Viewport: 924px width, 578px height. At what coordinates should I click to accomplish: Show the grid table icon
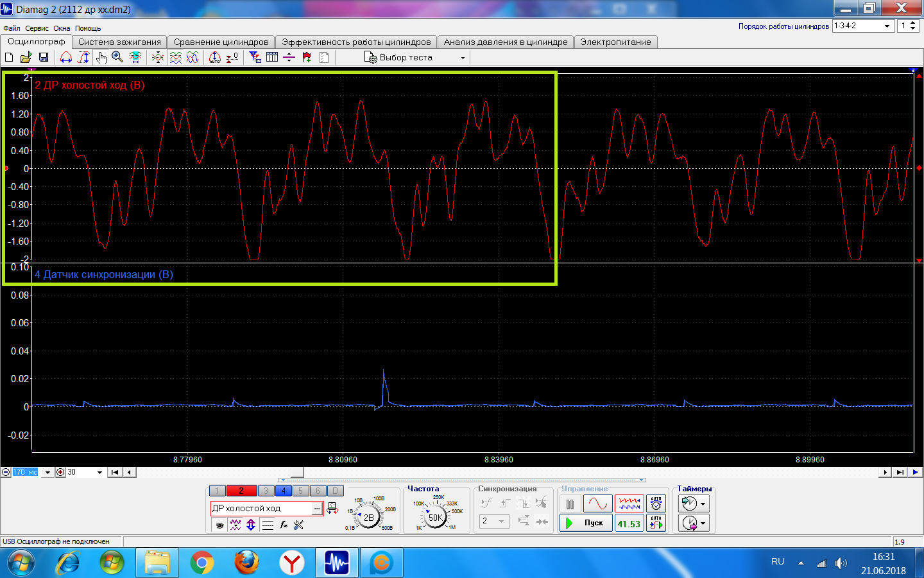click(x=272, y=58)
